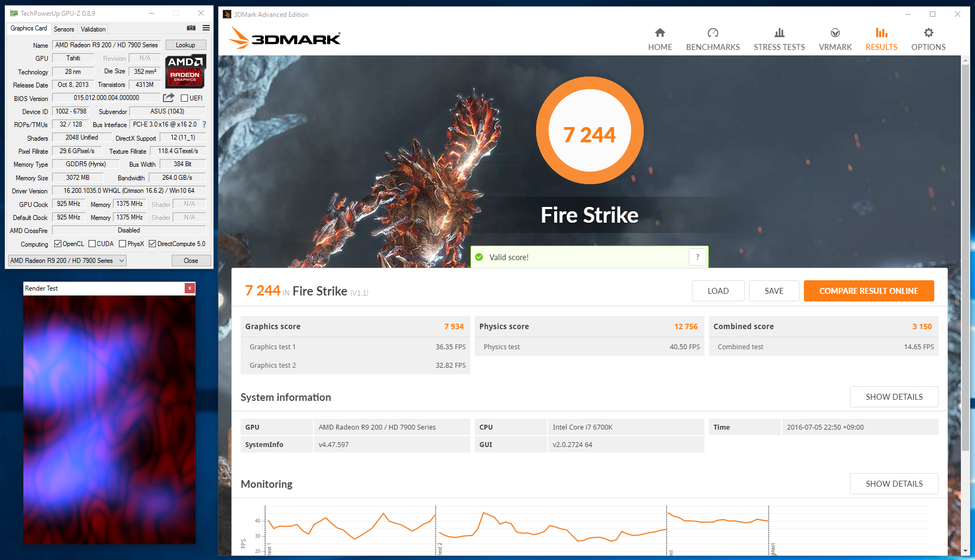Screen dimensions: 975x560
Task: Click the GPU Name field in GPU-Z
Action: (106, 45)
